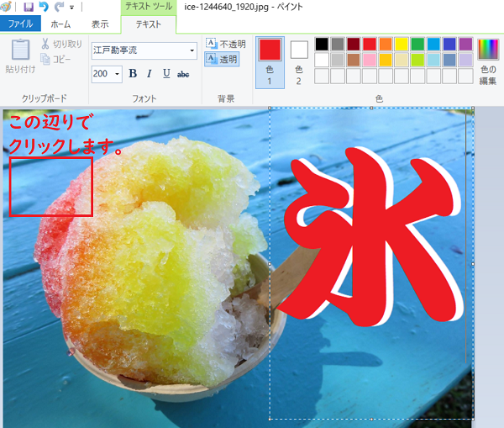Screen dimensions: 504x428
Task: Toggle Strikethrough abc formatting
Action: pos(183,74)
